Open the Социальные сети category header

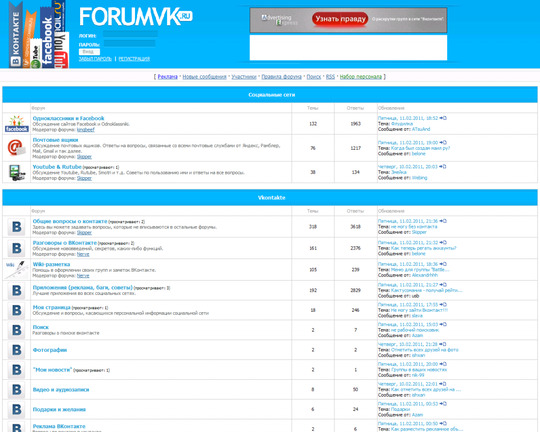(271, 95)
